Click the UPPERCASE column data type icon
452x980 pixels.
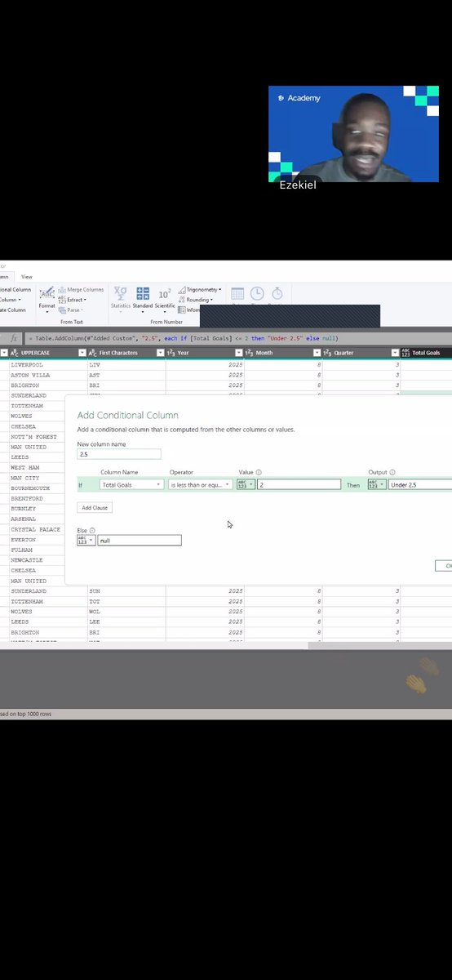pos(15,353)
